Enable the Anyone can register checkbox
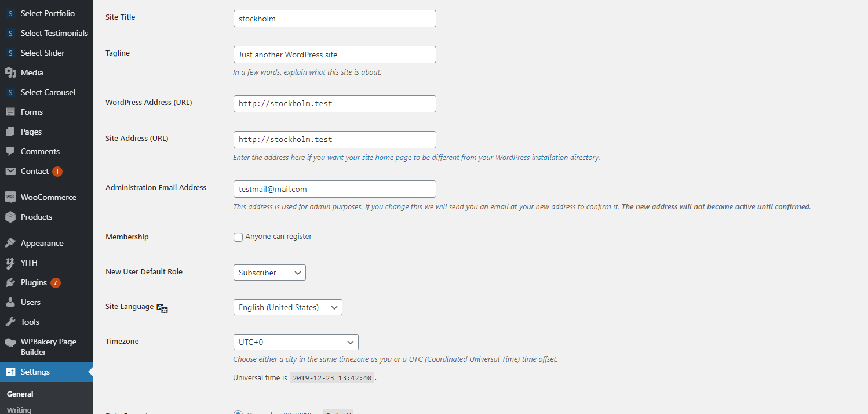The image size is (868, 414). point(238,237)
